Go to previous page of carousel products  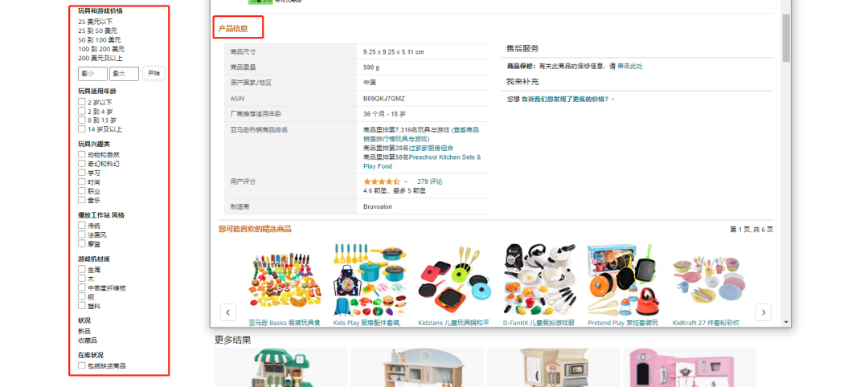coord(228,312)
